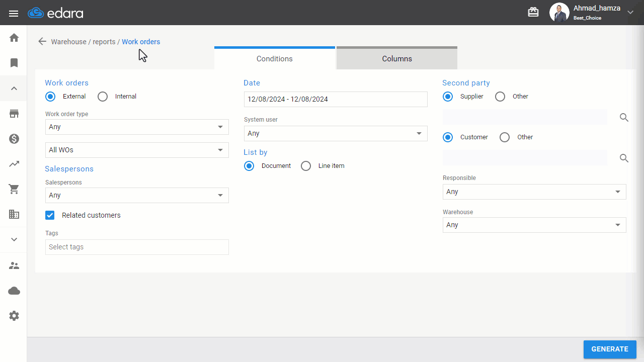Click the supplier search field
This screenshot has width=644, height=362.
pos(525,117)
